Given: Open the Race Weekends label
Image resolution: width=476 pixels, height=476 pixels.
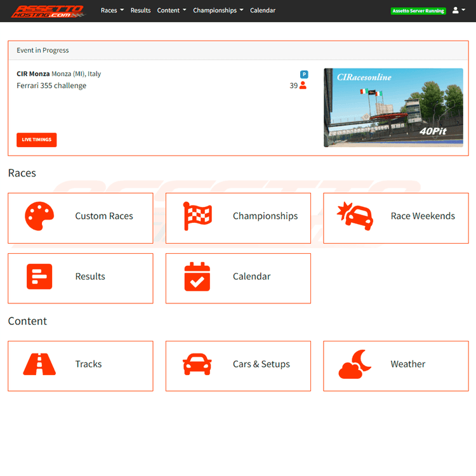Looking at the screenshot, I should (423, 216).
